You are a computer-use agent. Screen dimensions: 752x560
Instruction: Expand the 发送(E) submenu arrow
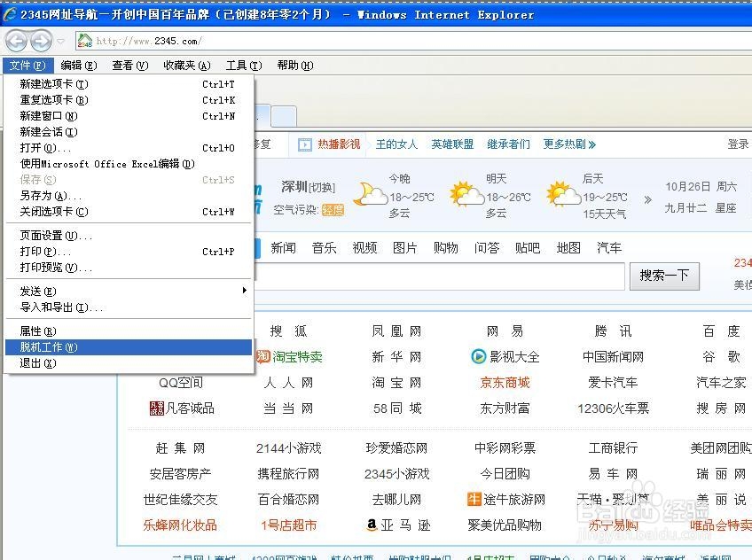pos(245,291)
